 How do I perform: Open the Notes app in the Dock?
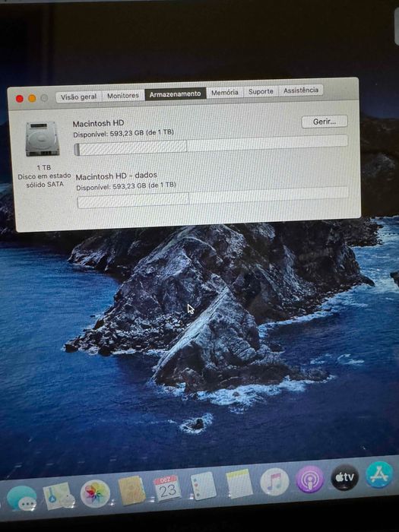(239, 484)
